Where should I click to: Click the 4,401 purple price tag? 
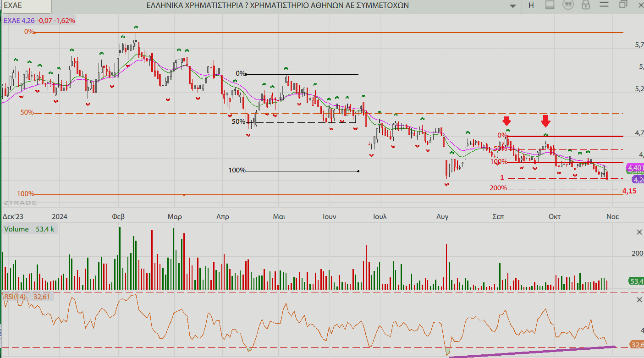tap(636, 168)
